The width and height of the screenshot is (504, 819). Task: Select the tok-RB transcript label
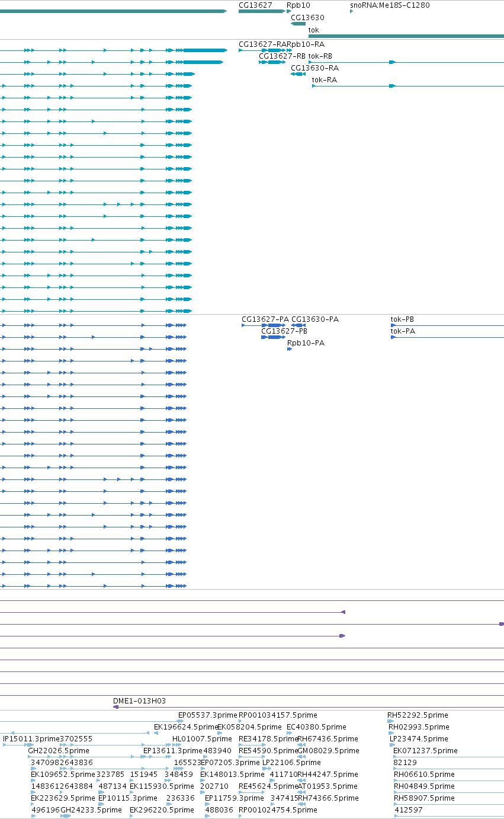(x=320, y=56)
